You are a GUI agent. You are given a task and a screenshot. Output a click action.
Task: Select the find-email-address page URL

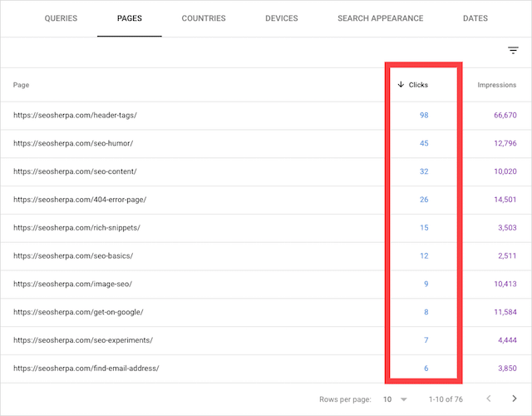point(86,369)
